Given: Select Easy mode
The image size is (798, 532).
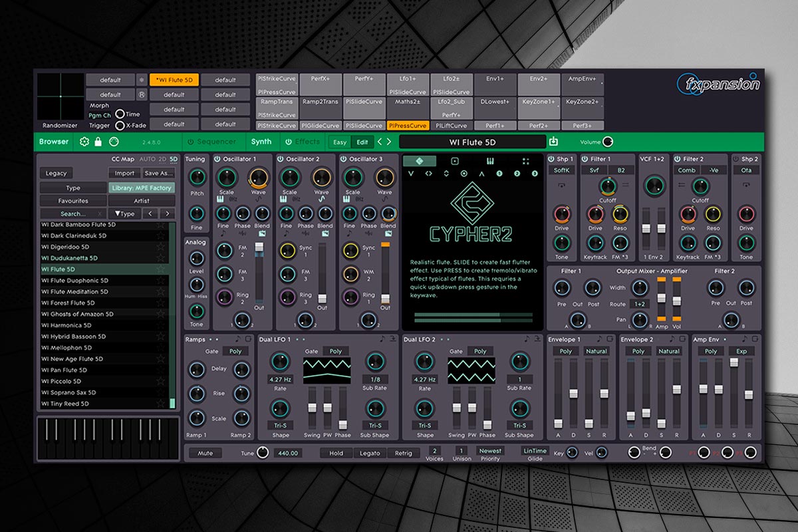Looking at the screenshot, I should click(340, 142).
